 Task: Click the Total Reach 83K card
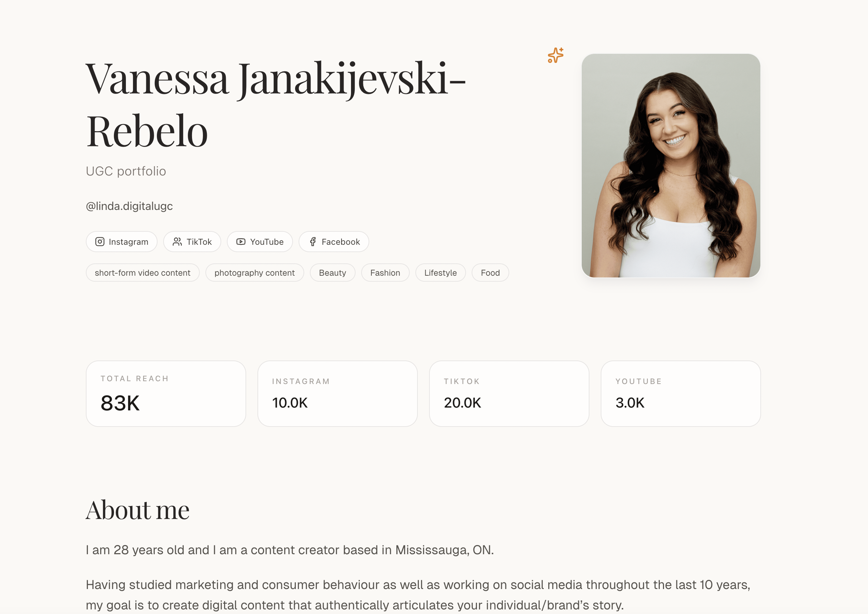[x=166, y=394]
